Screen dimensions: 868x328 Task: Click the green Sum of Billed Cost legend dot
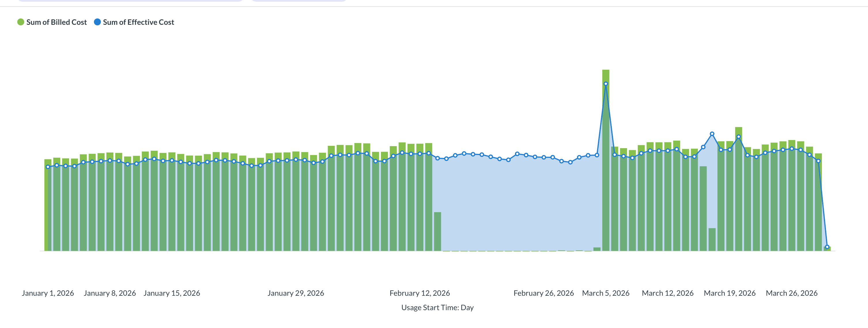pyautogui.click(x=21, y=22)
